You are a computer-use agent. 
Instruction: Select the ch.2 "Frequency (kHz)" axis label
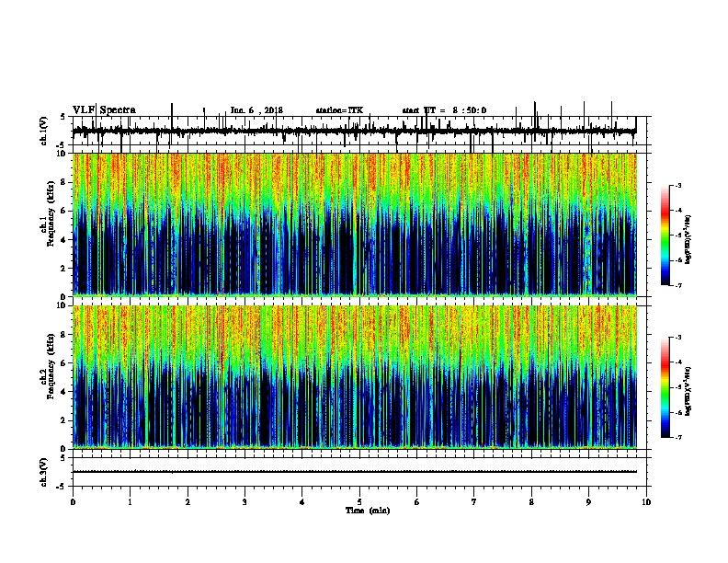point(51,367)
